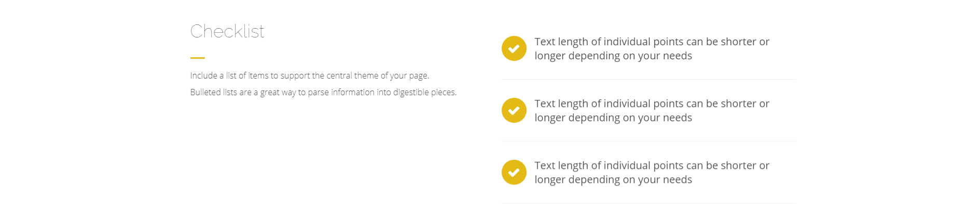Click the sentence starting 'Include a list of items'
The image size is (980, 209).
click(310, 75)
